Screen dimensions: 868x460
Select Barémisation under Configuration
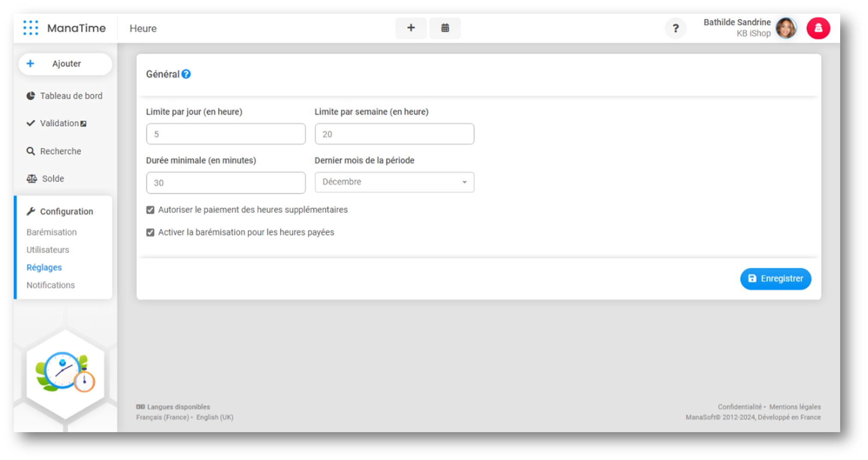(51, 232)
